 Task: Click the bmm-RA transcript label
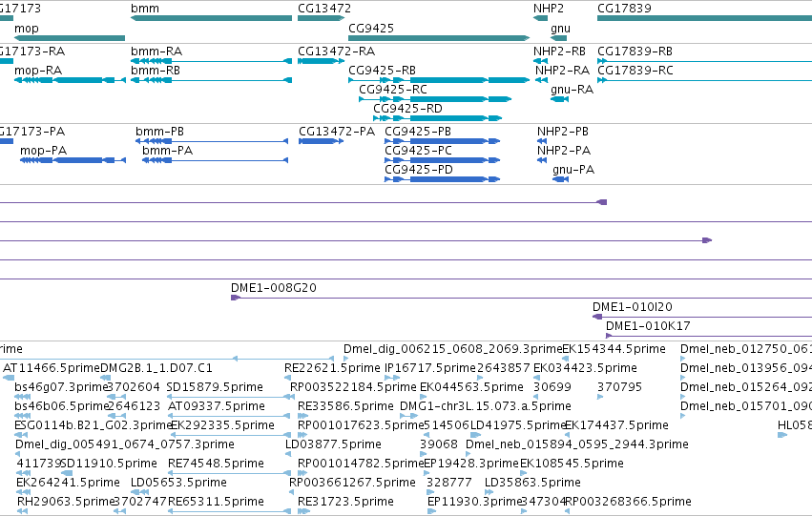[156, 52]
